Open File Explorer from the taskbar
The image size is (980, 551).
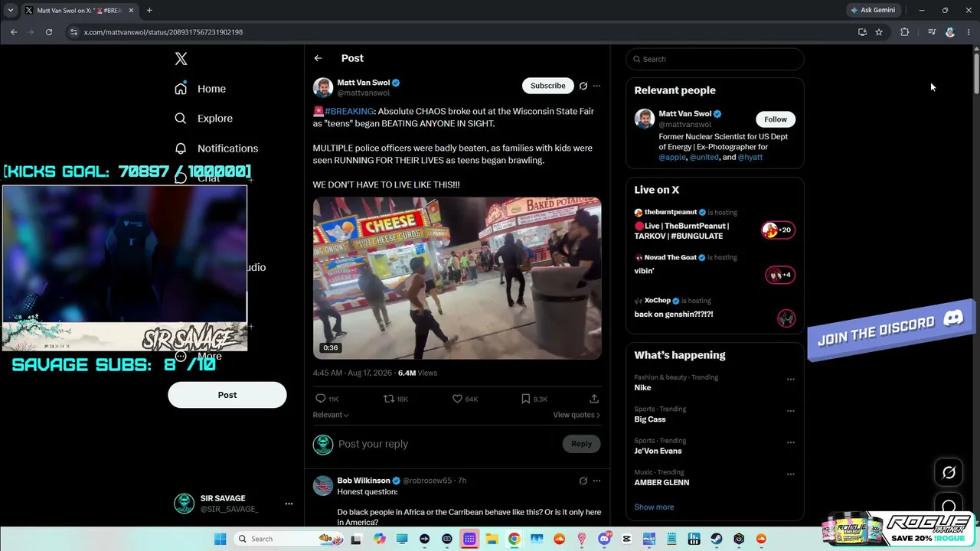pyautogui.click(x=492, y=539)
